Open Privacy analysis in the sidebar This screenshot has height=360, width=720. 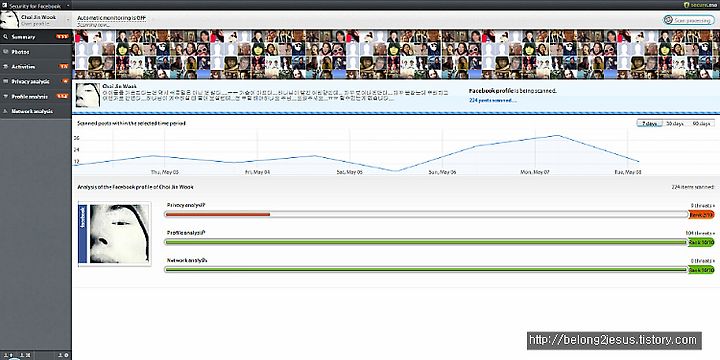pyautogui.click(x=35, y=81)
